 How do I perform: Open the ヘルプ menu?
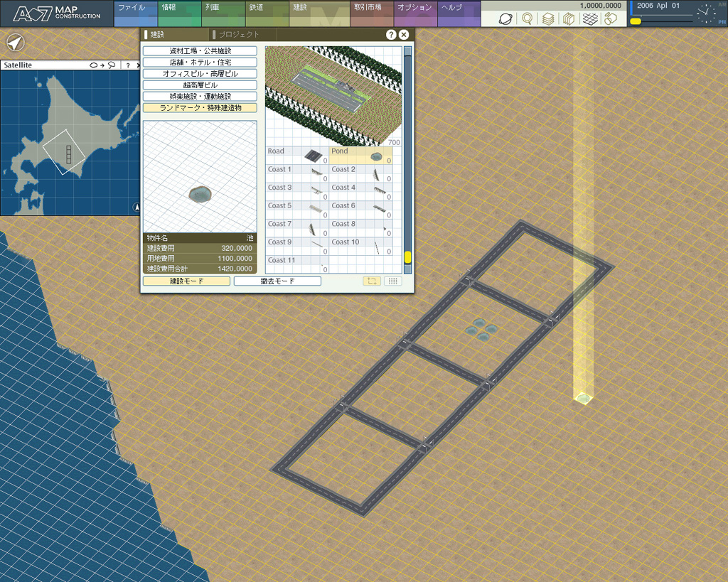pyautogui.click(x=459, y=14)
